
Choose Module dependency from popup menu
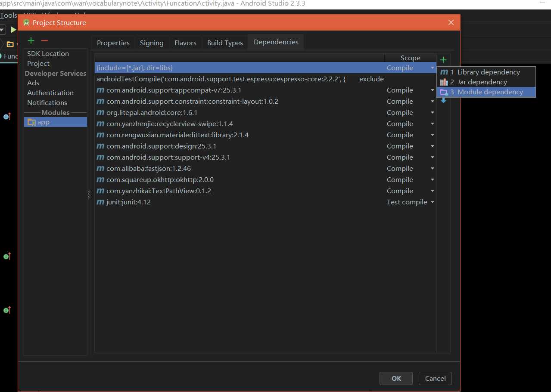point(486,92)
